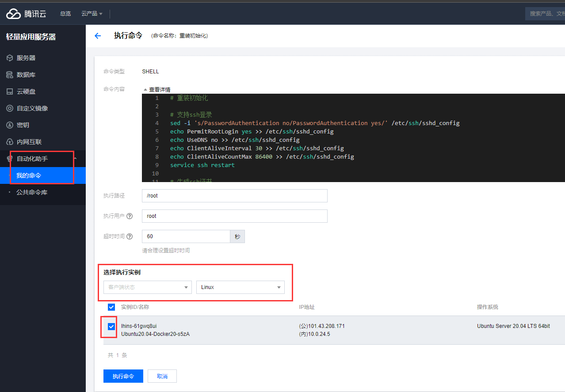Open the 云产品 top menu
The height and width of the screenshot is (392, 565).
click(92, 14)
